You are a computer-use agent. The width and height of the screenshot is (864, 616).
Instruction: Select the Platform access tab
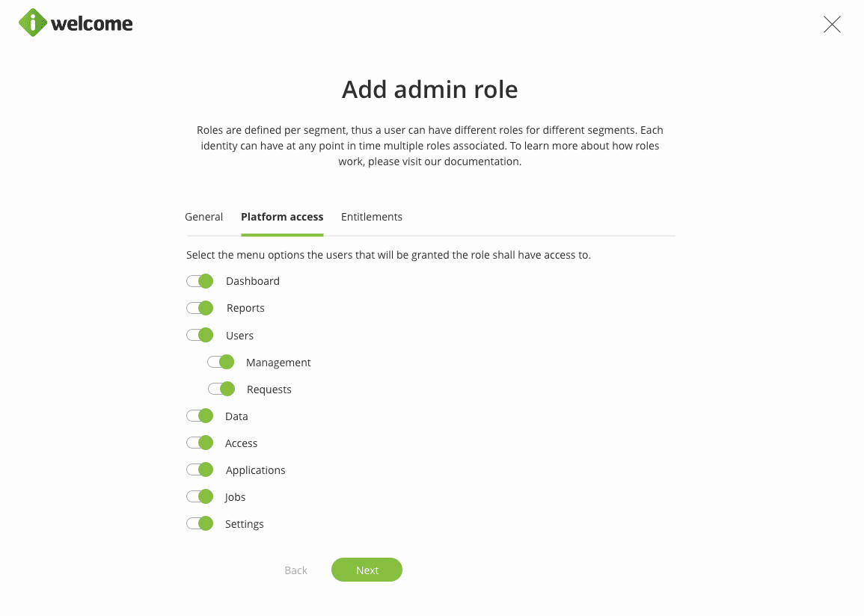282,217
